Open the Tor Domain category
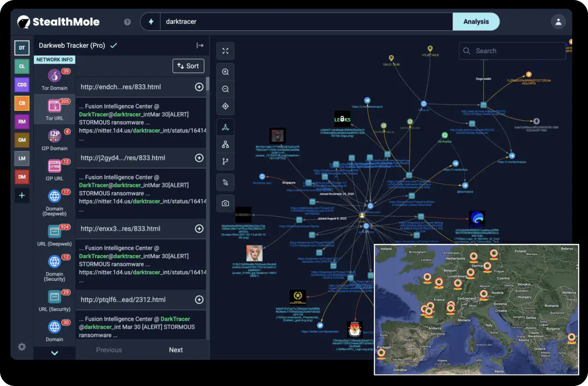 click(x=55, y=79)
